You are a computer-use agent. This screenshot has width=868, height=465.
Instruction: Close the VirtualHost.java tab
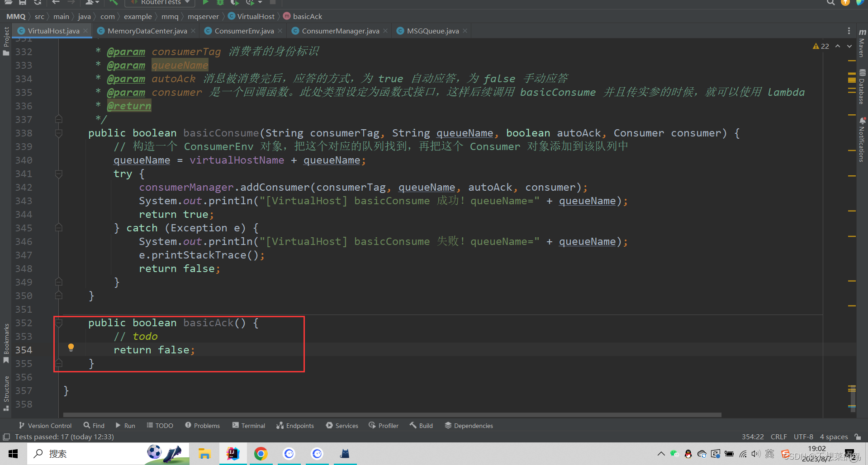click(85, 31)
